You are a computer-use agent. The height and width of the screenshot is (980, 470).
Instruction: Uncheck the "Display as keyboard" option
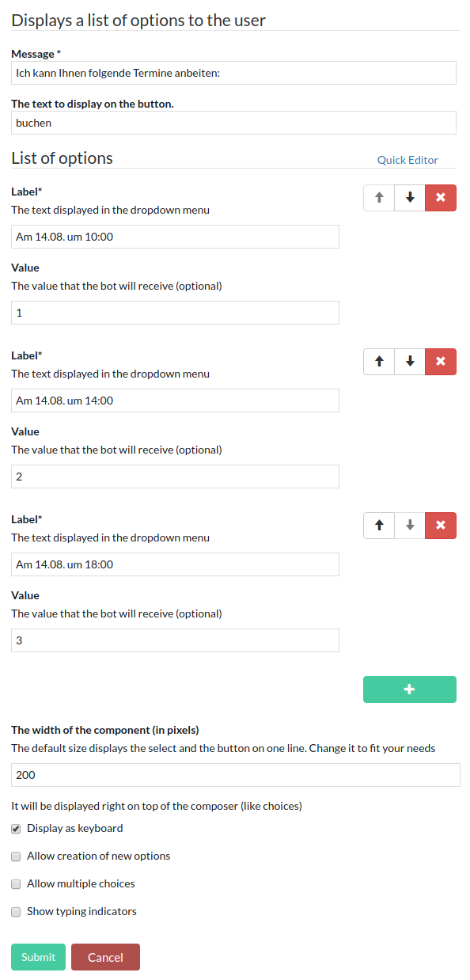16,828
